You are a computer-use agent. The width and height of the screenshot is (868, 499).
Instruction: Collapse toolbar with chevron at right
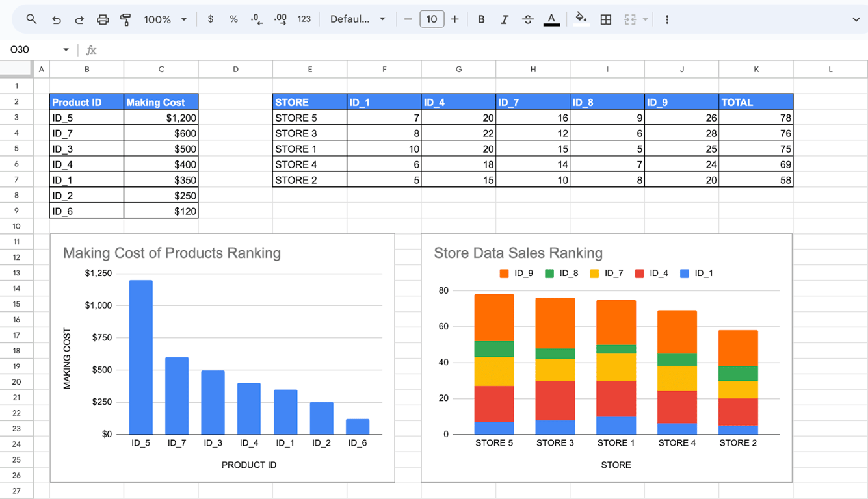(856, 19)
